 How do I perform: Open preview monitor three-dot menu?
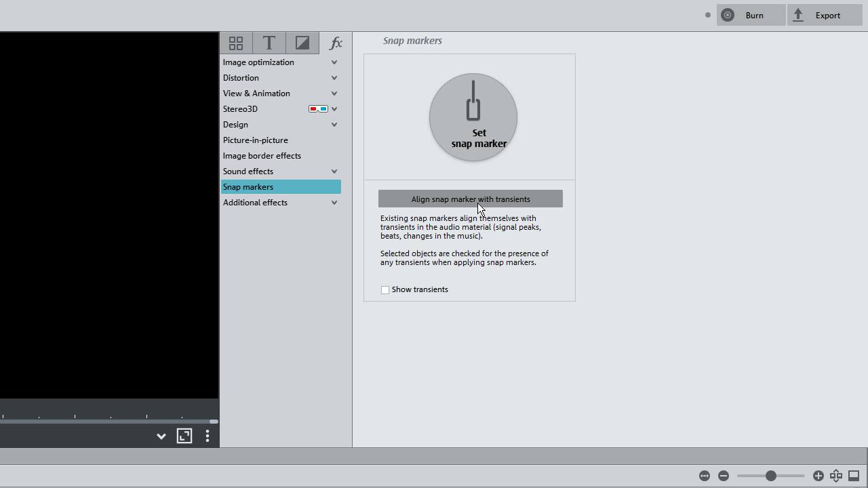(208, 436)
